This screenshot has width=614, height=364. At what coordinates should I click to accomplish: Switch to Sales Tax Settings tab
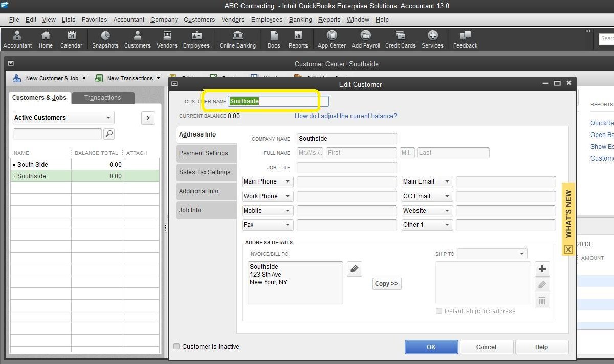coord(206,172)
